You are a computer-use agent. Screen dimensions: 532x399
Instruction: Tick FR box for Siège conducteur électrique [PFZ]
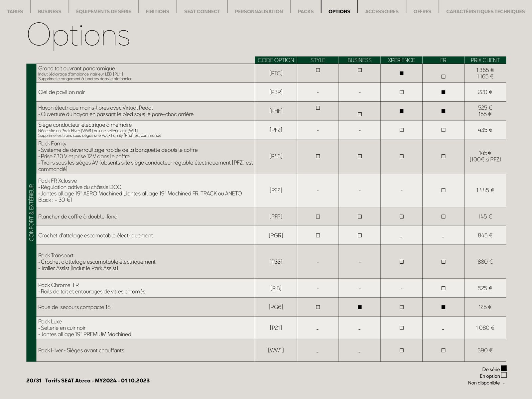[x=443, y=130]
